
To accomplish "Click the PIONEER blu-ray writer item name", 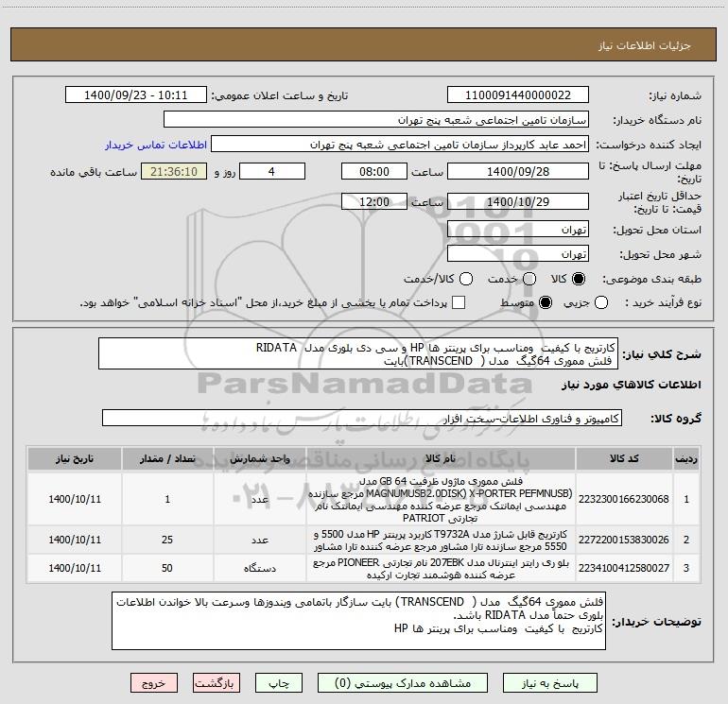I will click(x=441, y=569).
